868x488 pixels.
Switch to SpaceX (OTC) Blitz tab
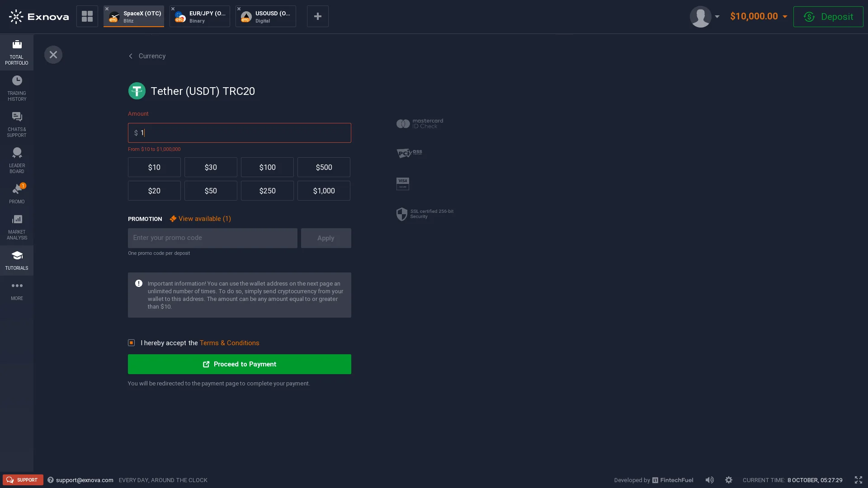click(134, 16)
